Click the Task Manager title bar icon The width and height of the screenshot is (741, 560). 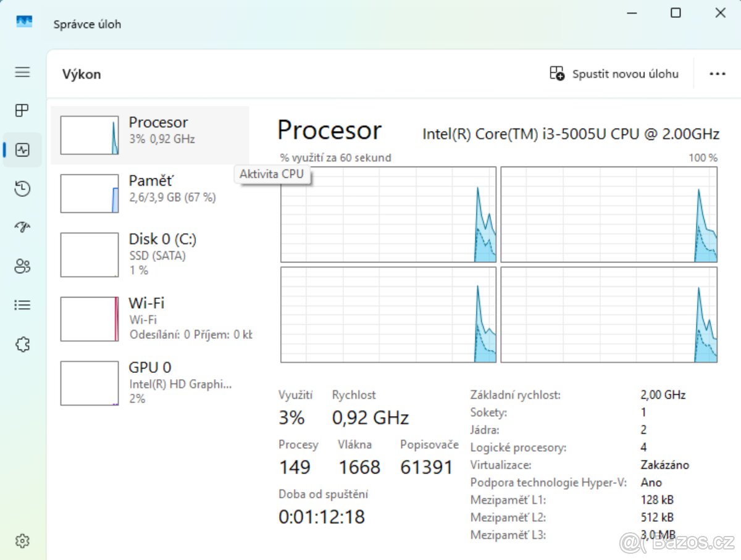(x=23, y=21)
